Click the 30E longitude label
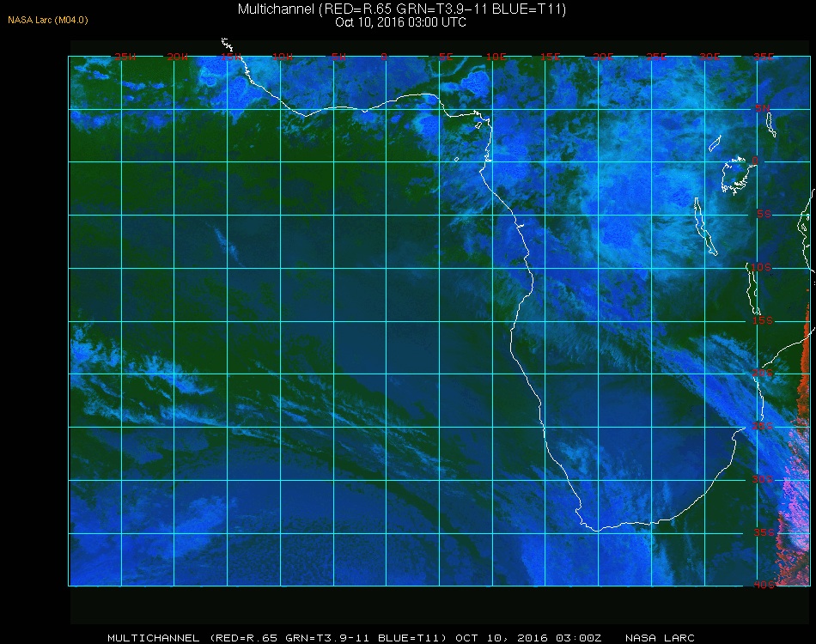 click(x=709, y=57)
